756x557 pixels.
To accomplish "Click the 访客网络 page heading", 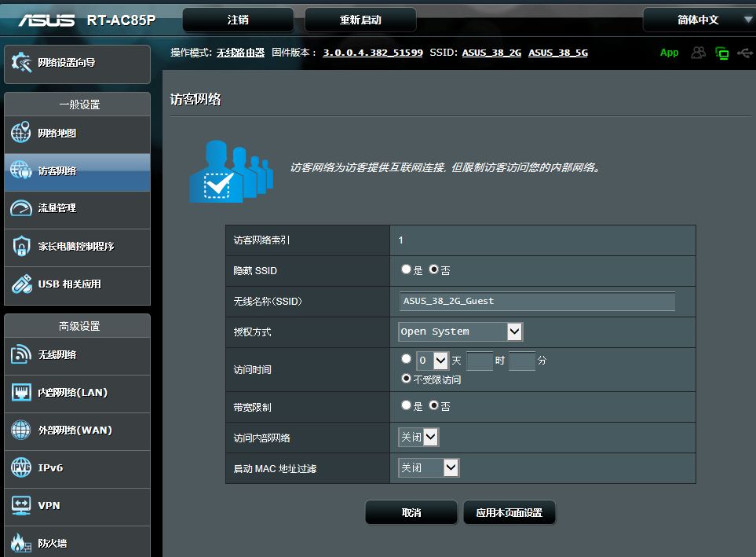I will pos(195,100).
